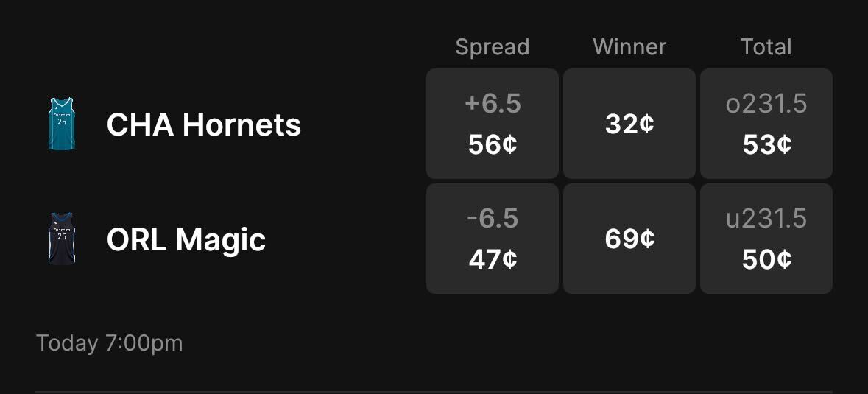Click the divider line below game time
This screenshot has height=394, width=868.
434,392
